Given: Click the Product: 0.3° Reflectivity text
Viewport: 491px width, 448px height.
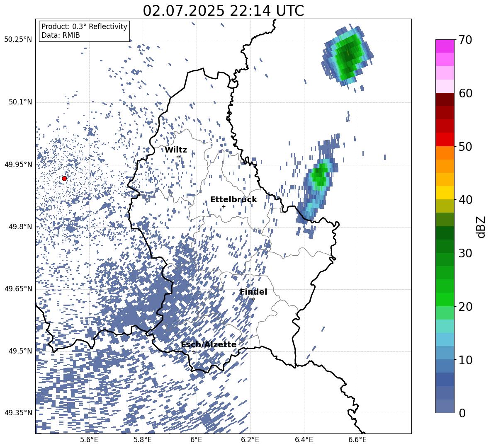Looking at the screenshot, I should pyautogui.click(x=84, y=26).
